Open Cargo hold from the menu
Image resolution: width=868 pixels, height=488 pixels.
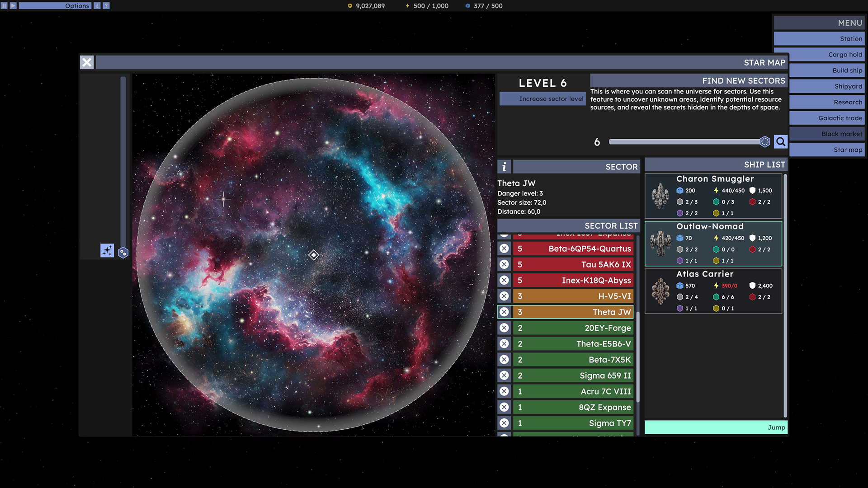click(x=827, y=55)
